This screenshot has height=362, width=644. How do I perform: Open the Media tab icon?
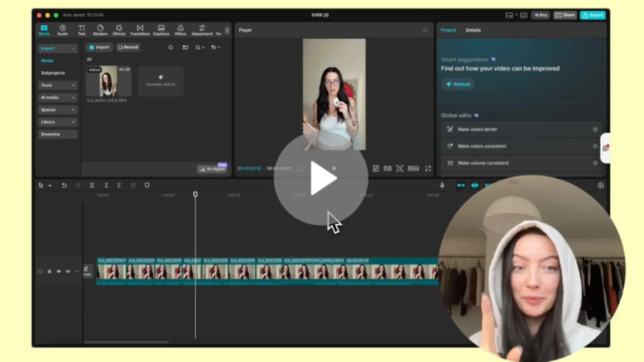[44, 30]
